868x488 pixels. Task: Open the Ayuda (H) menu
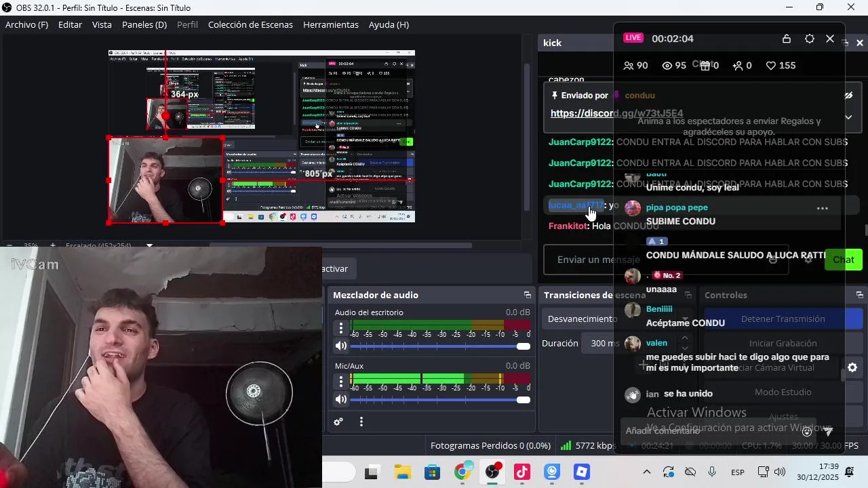pos(389,24)
